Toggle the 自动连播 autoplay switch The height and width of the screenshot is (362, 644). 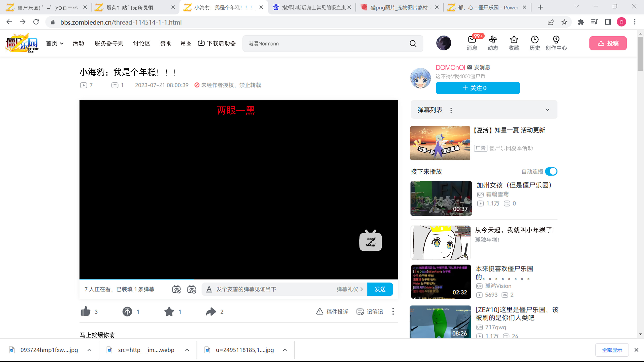551,171
